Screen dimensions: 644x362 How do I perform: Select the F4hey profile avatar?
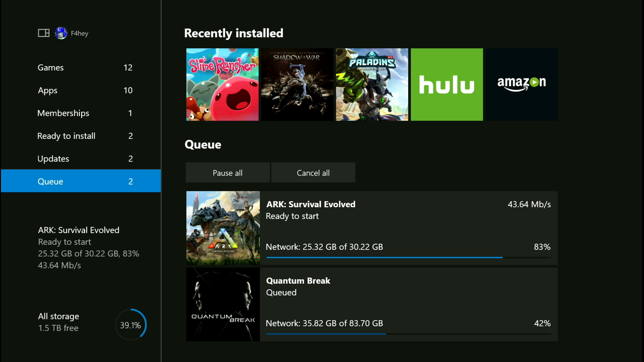[x=61, y=33]
